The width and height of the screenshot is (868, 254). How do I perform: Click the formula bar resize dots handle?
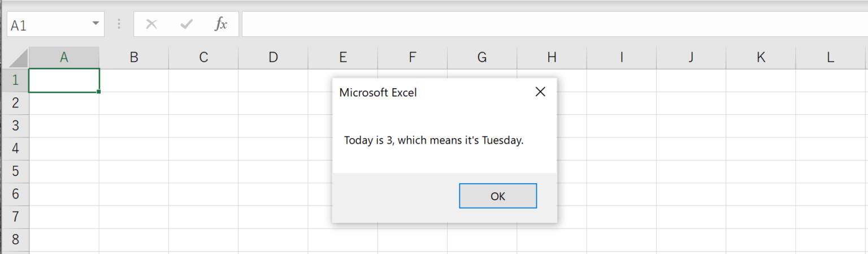tap(119, 24)
